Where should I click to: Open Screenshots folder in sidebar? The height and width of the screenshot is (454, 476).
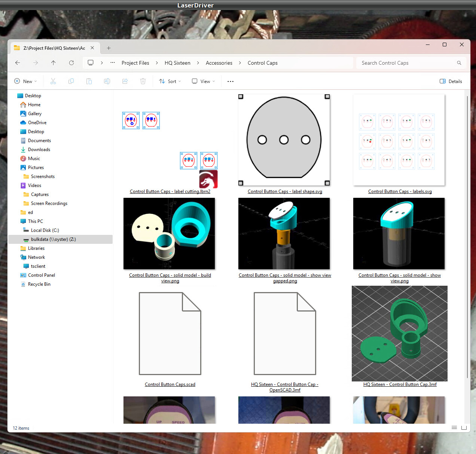click(43, 177)
